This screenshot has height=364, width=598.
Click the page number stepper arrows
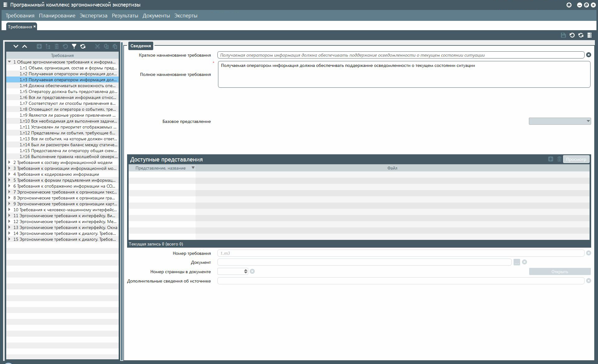pos(246,271)
